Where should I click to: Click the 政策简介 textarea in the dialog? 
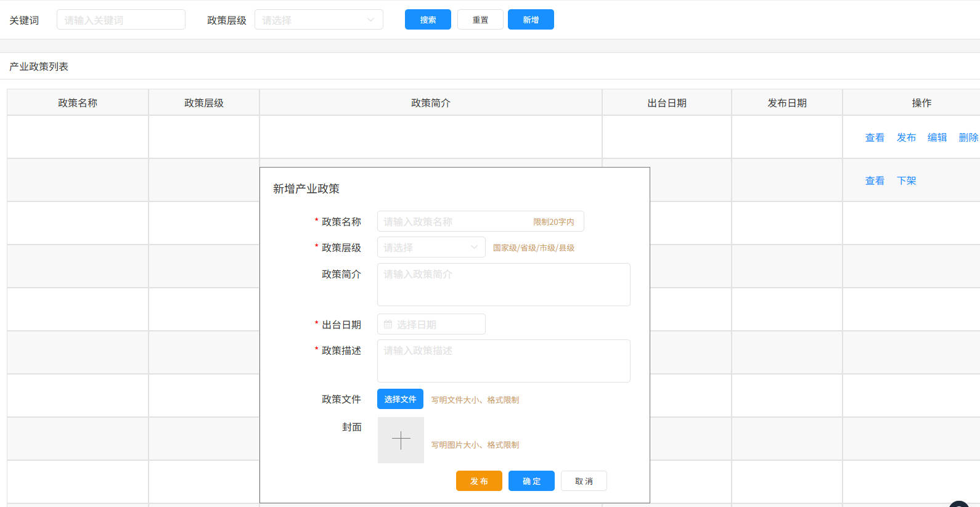pyautogui.click(x=504, y=285)
